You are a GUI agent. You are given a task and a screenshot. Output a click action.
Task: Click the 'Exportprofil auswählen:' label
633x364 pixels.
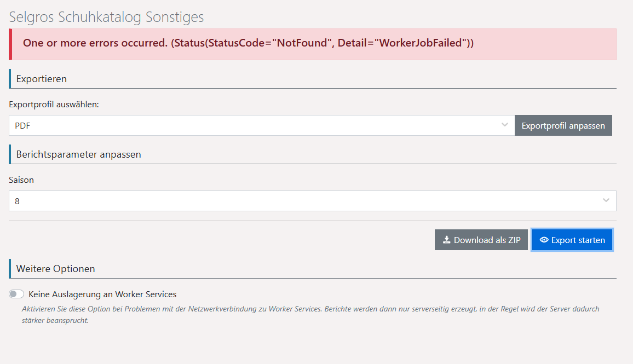click(54, 105)
